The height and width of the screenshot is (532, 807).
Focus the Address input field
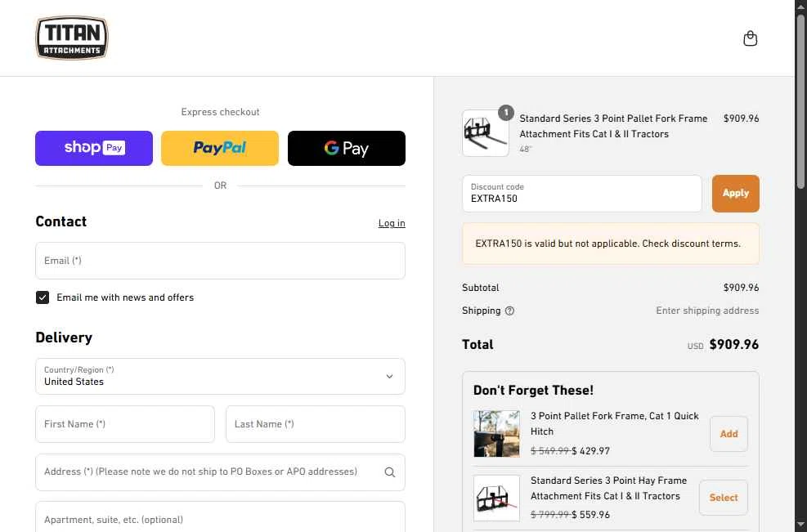[220, 472]
